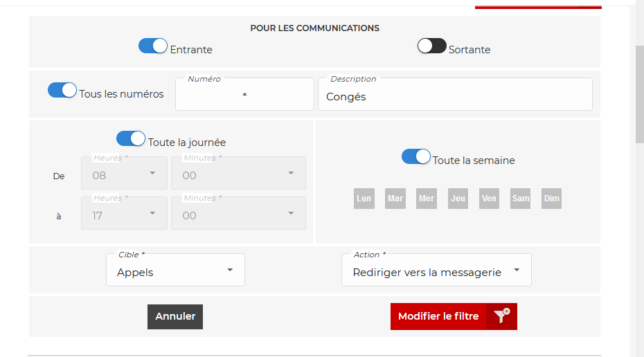Turn off the Toute la semaine switch

[x=416, y=157]
